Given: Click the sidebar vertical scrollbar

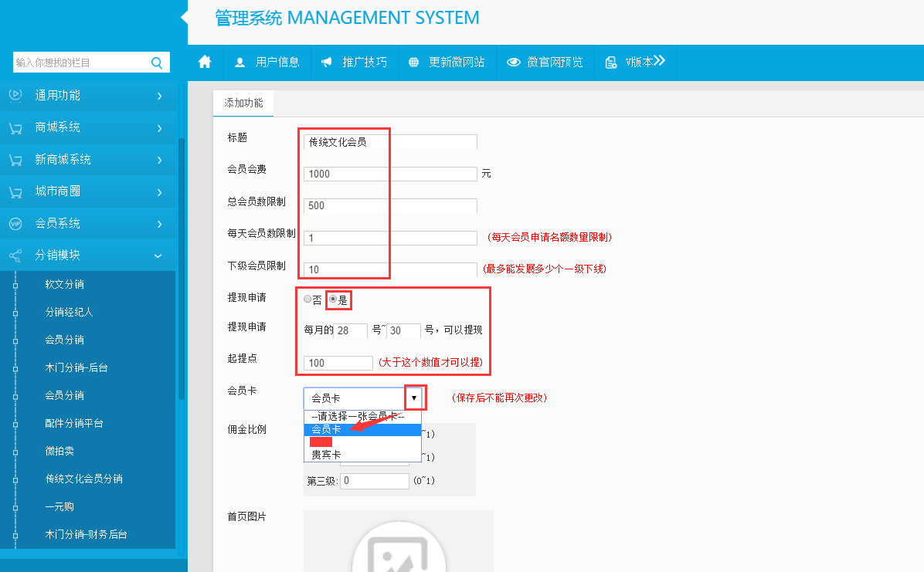Looking at the screenshot, I should [x=182, y=268].
